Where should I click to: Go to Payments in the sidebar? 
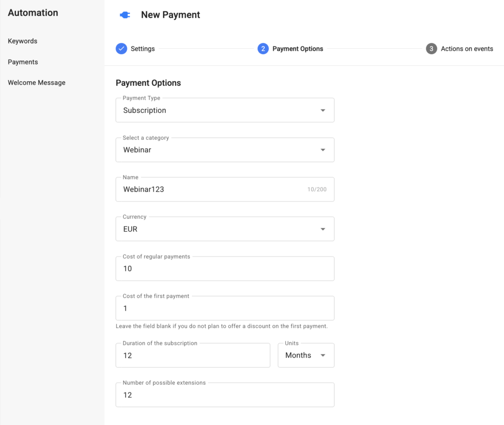(x=23, y=62)
